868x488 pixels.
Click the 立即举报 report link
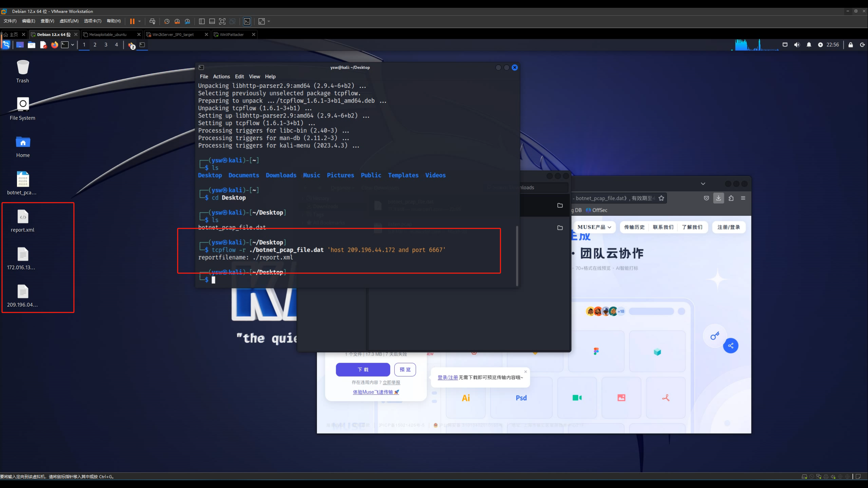pos(391,382)
